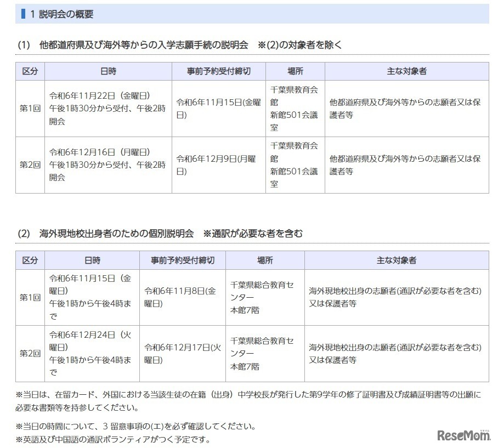498x448 pixels.
Task: Click the 事前予約受付締切 header in the first table
Action: click(218, 72)
